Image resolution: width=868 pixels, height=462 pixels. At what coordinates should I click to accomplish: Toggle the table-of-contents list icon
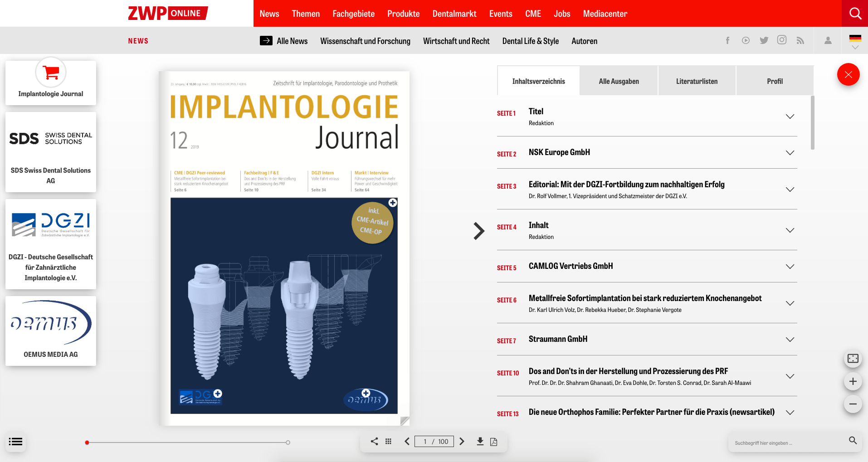[x=15, y=442]
